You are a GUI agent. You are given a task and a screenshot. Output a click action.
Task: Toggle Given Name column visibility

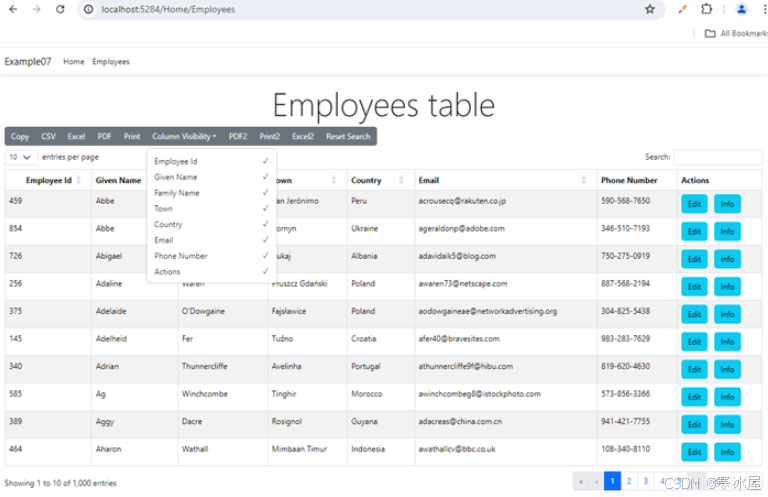coord(212,177)
